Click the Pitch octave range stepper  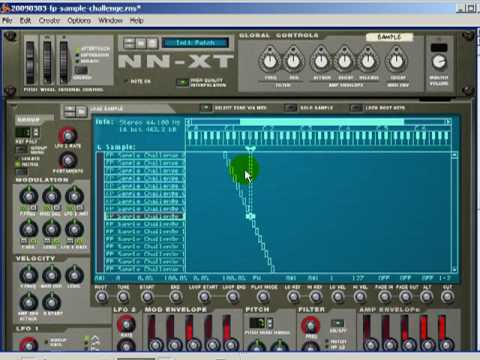pos(270,323)
